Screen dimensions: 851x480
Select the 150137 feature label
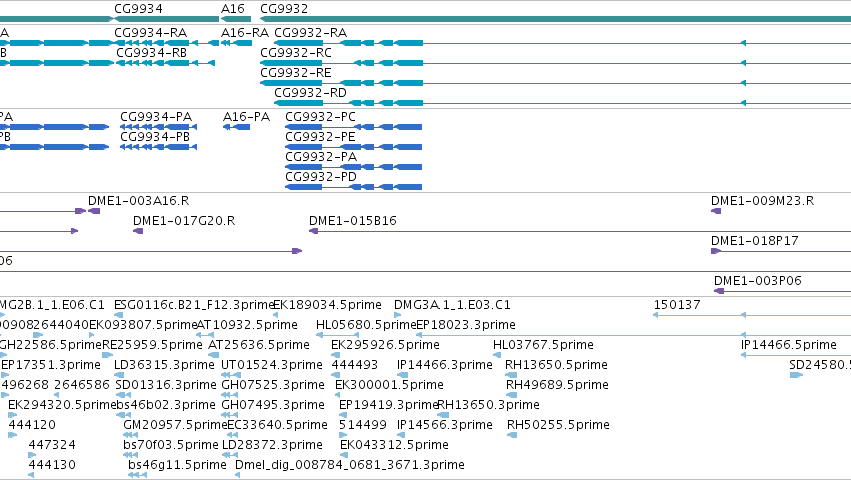coord(677,305)
